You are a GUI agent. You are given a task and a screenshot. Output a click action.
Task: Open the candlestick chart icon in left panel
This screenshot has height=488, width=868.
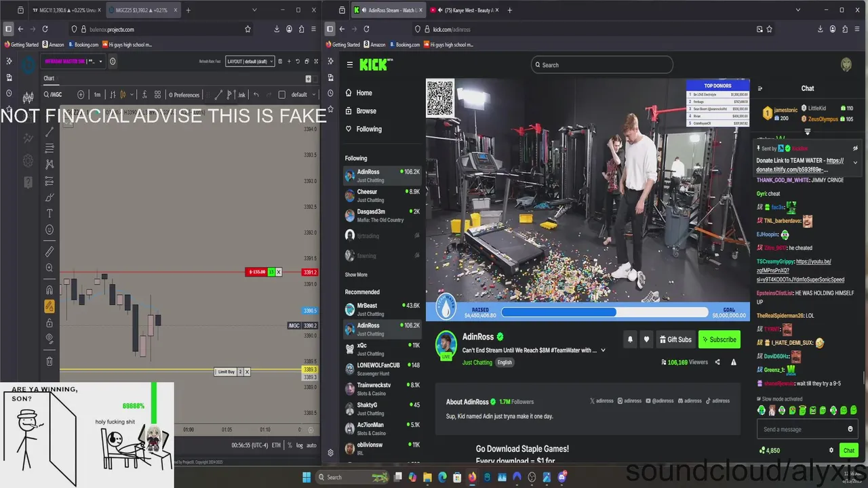[28, 96]
